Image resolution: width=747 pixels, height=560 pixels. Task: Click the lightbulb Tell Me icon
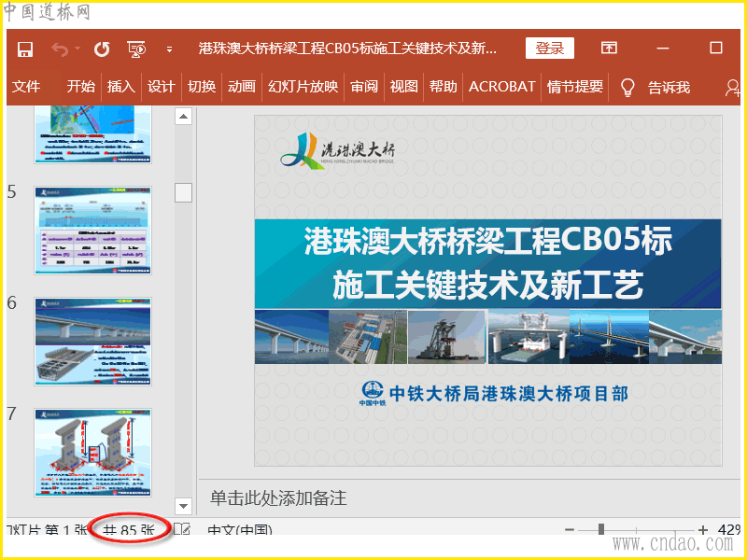[627, 88]
